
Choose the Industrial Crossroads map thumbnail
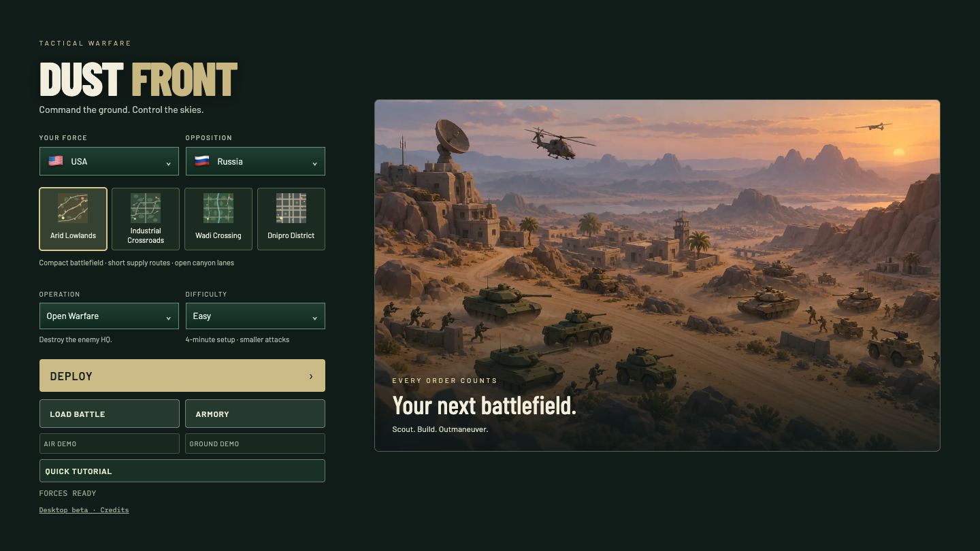click(x=146, y=208)
